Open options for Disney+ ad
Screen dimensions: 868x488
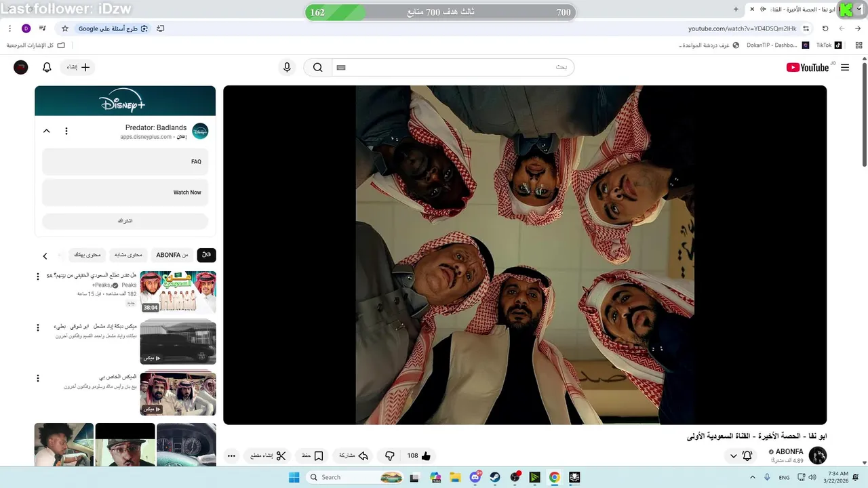[x=66, y=131]
